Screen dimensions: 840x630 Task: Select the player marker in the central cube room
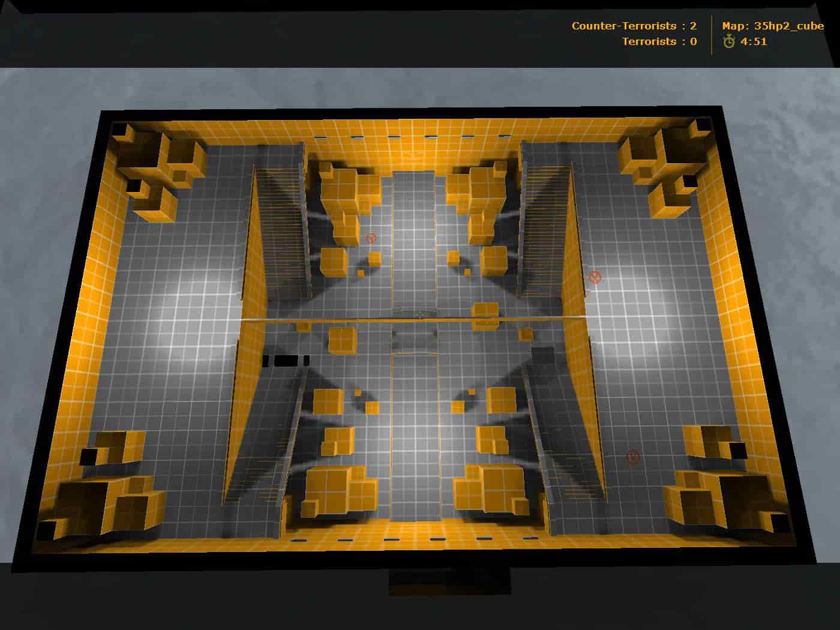[x=371, y=239]
